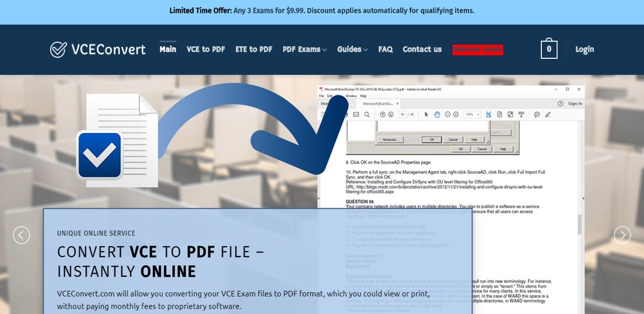Screen dimensions: 644x314
Task: Open the 109% zoom dropdown in Acrobat
Action: pos(472,115)
